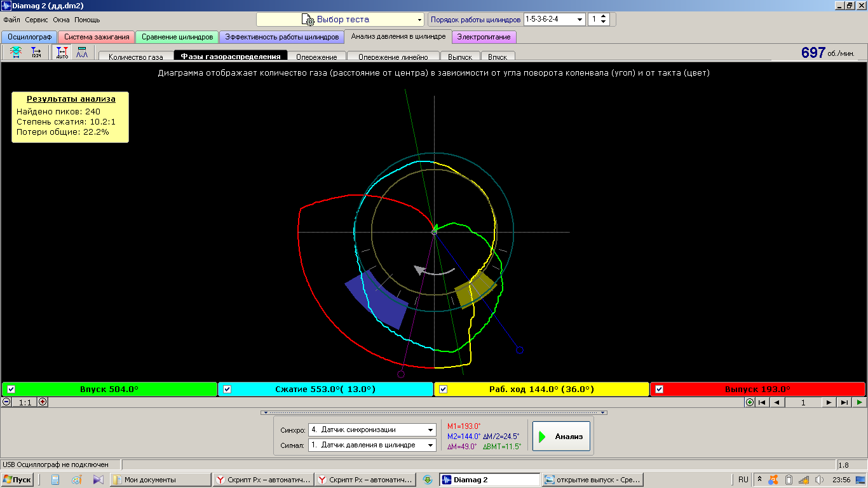Go to previous frame button

(x=776, y=402)
